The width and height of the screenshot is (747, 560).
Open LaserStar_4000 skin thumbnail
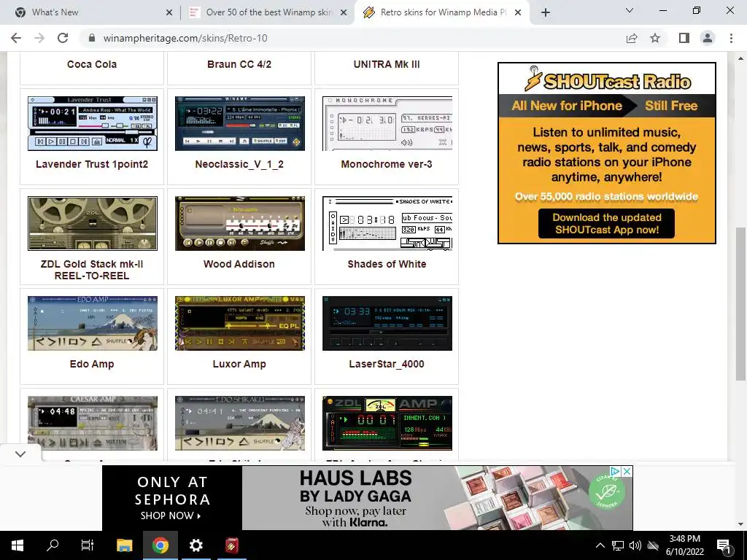tap(387, 323)
